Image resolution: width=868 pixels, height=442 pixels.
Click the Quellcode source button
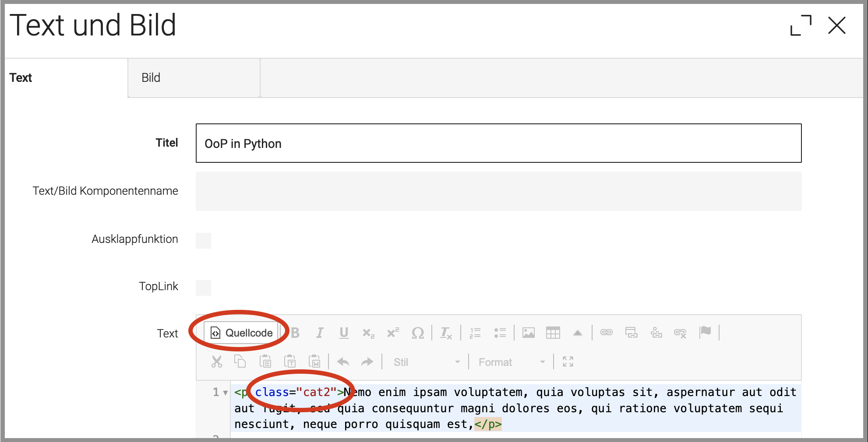point(241,333)
